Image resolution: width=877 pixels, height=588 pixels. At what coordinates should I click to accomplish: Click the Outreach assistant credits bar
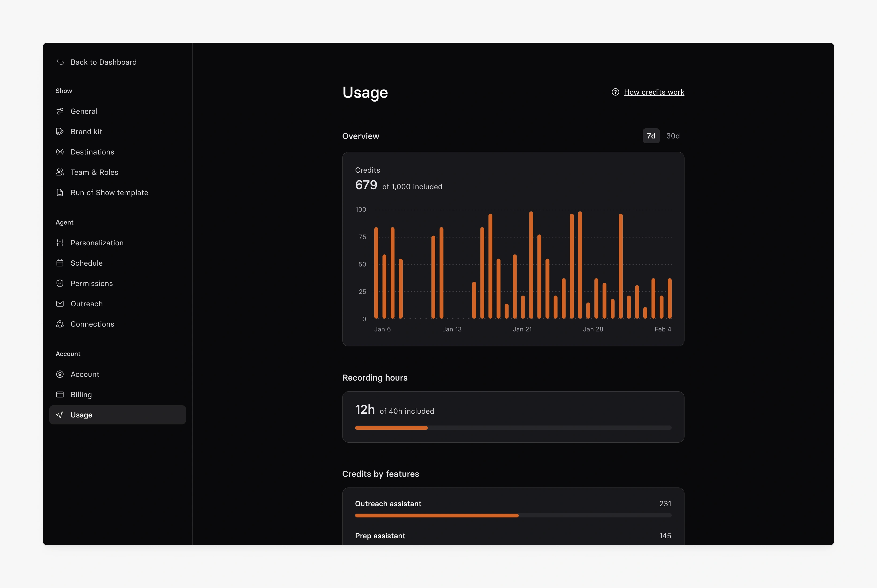513,516
